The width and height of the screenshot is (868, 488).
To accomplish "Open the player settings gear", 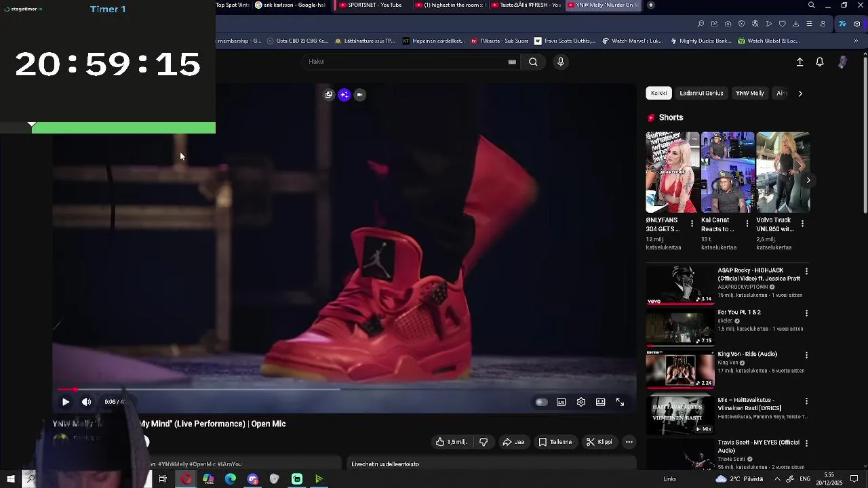I will click(581, 402).
